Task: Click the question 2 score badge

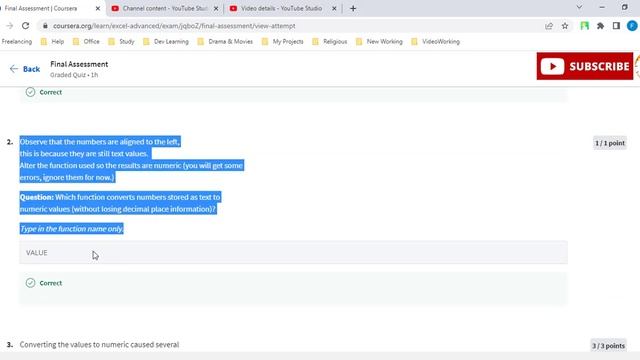Action: pos(610,143)
